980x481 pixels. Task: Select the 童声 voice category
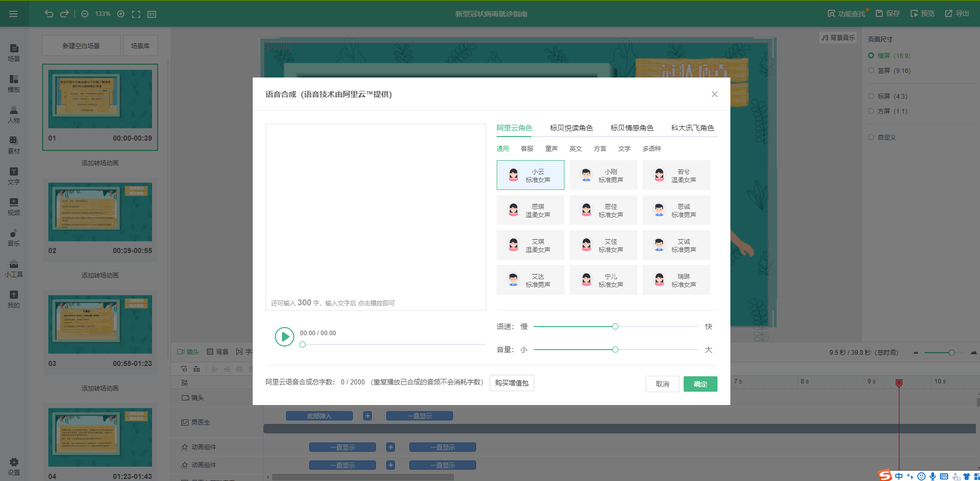[x=551, y=148]
